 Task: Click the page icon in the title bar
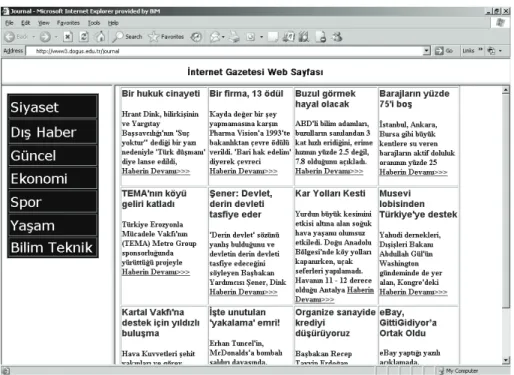click(5, 11)
